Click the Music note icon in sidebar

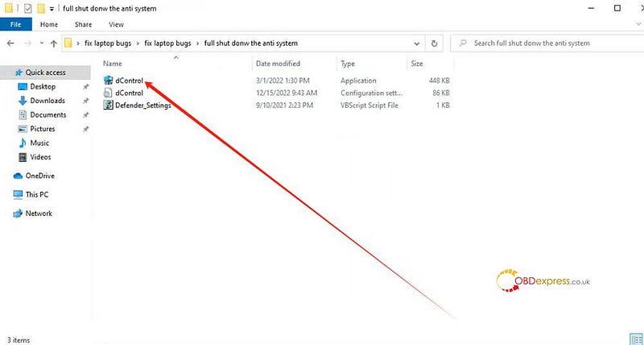23,143
